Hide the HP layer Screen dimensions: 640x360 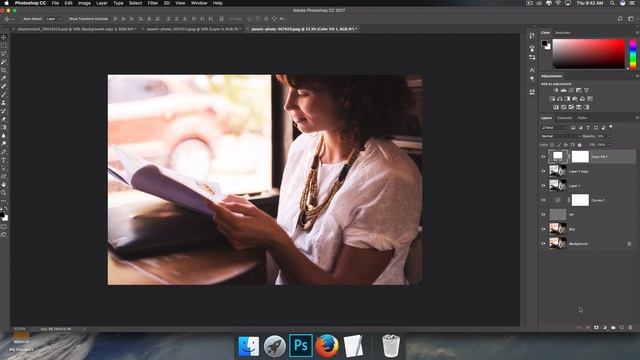(x=543, y=215)
